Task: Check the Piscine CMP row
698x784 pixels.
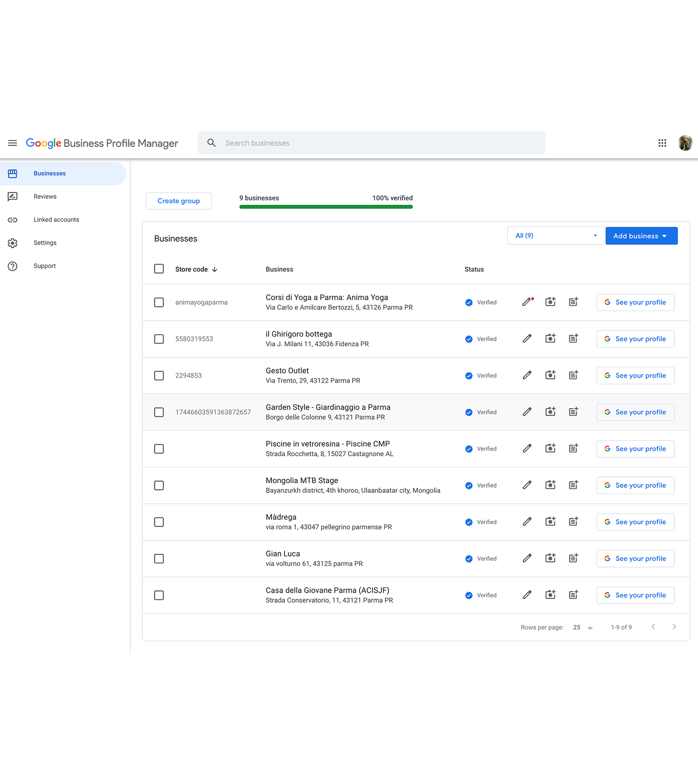Action: [x=159, y=448]
